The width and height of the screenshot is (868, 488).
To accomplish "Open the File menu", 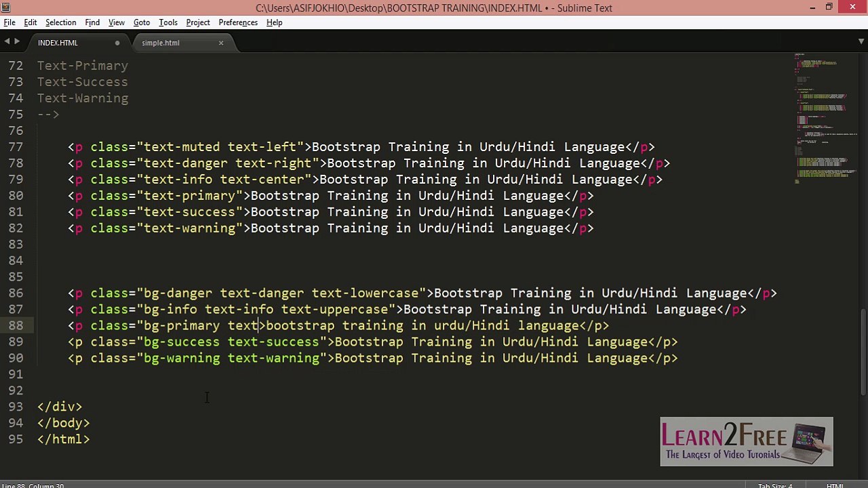I will coord(9,22).
